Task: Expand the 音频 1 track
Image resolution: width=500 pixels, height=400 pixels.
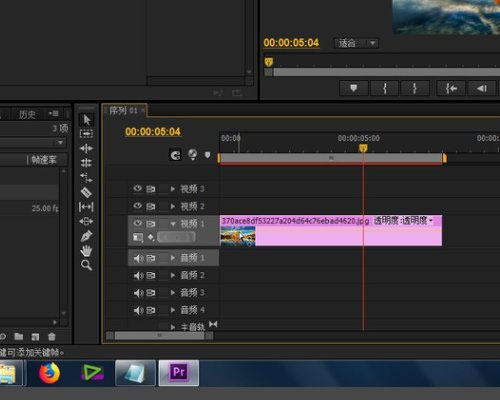Action: point(173,258)
